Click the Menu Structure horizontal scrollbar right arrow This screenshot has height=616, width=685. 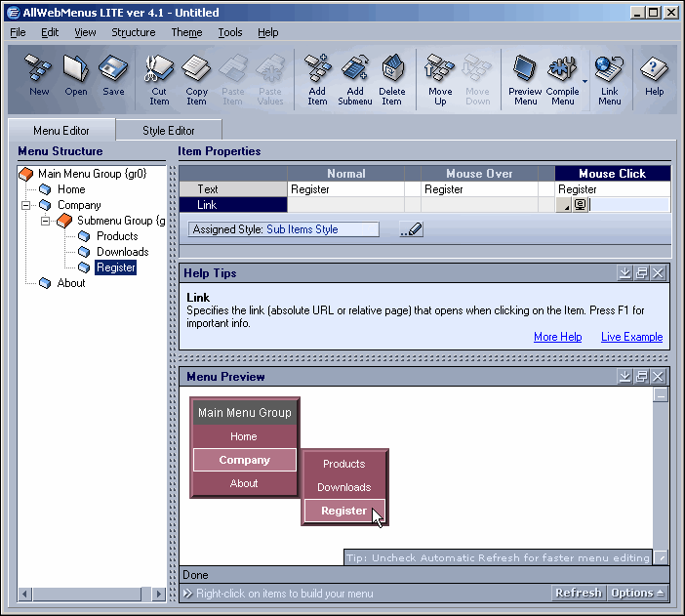[158, 594]
